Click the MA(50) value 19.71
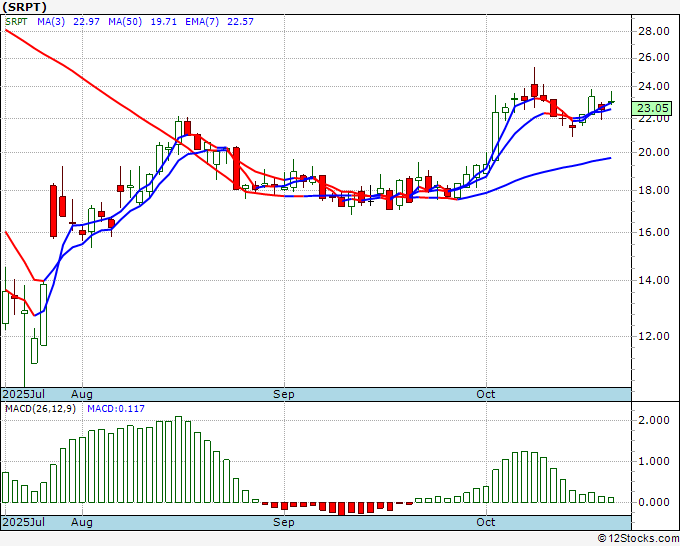Screen dimensions: 680x546 [163, 22]
